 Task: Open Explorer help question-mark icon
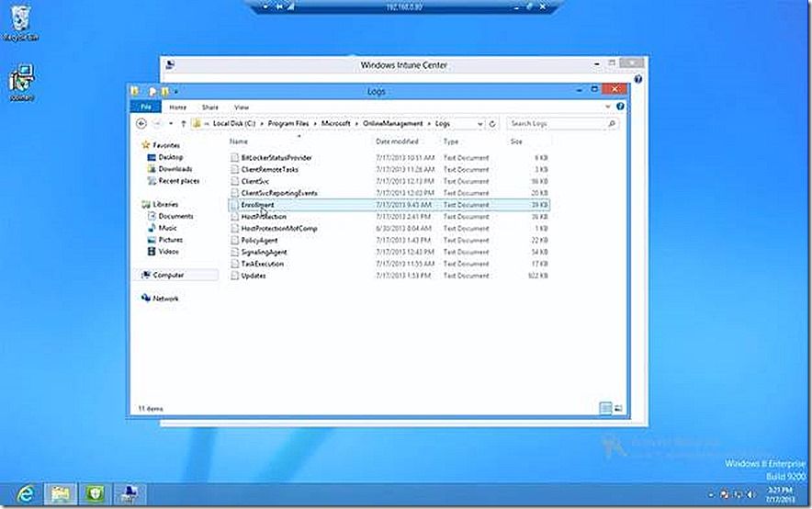click(620, 107)
